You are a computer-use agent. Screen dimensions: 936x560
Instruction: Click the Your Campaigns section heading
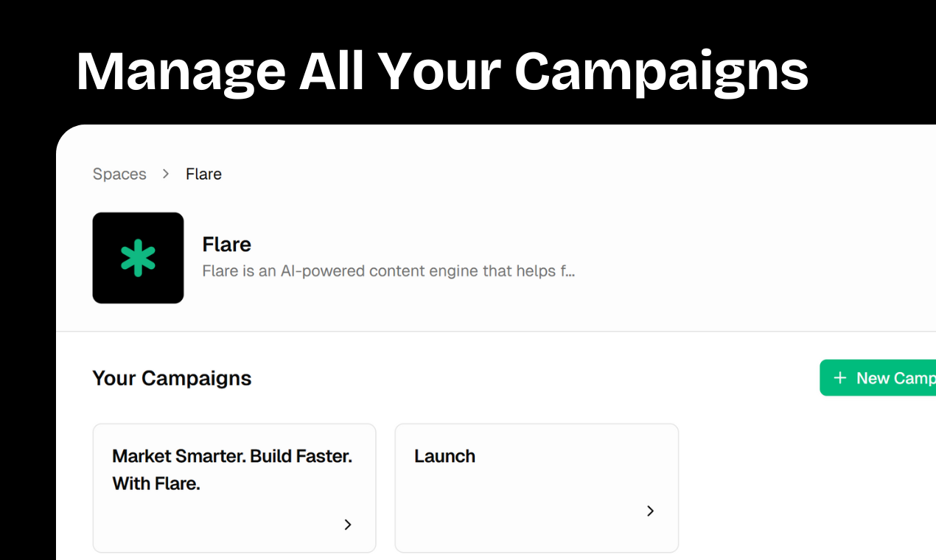[x=172, y=378]
